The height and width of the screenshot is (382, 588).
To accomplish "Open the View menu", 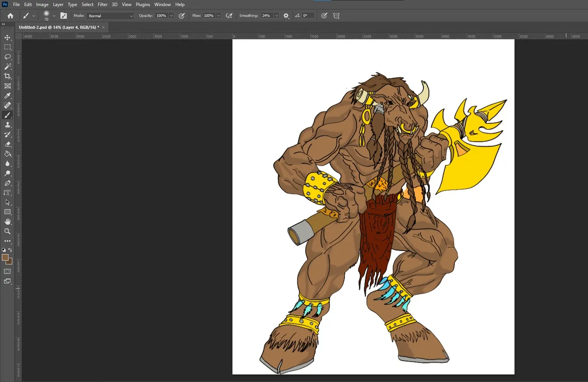I will (x=127, y=5).
